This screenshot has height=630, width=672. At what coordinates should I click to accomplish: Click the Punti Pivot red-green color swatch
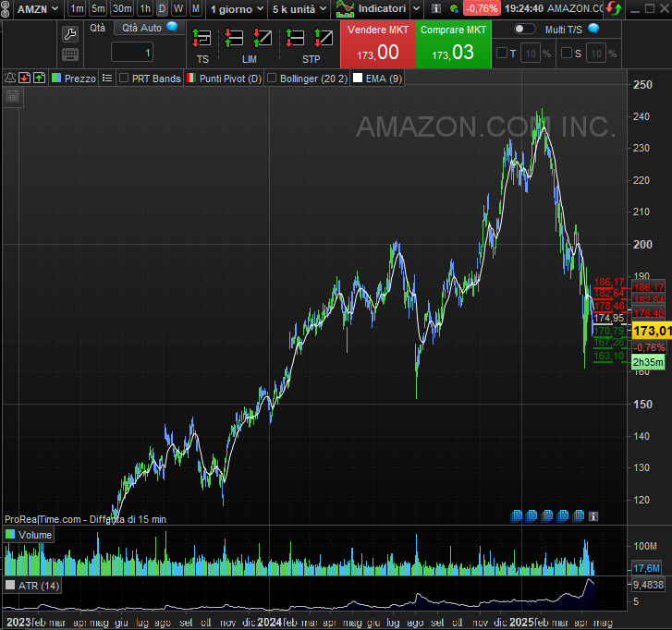click(191, 78)
